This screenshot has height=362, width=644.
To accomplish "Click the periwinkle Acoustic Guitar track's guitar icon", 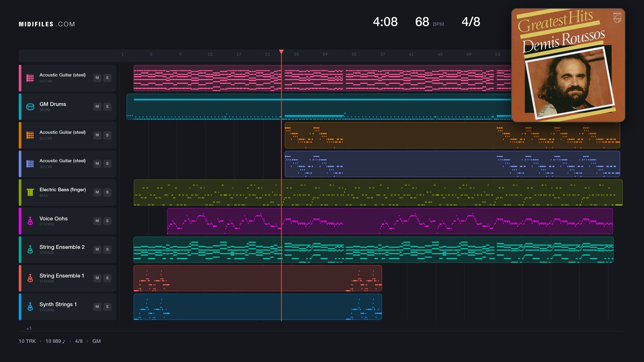I will tap(30, 163).
